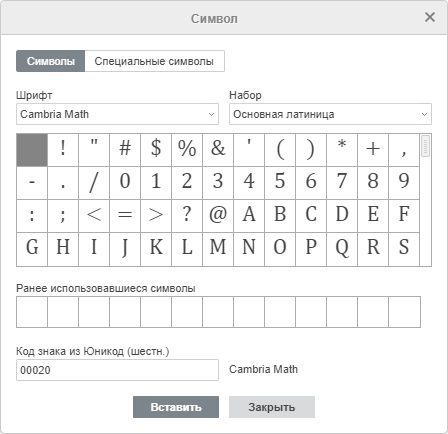Open the Шрифт font dropdown
The height and width of the screenshot is (434, 448).
tap(117, 114)
